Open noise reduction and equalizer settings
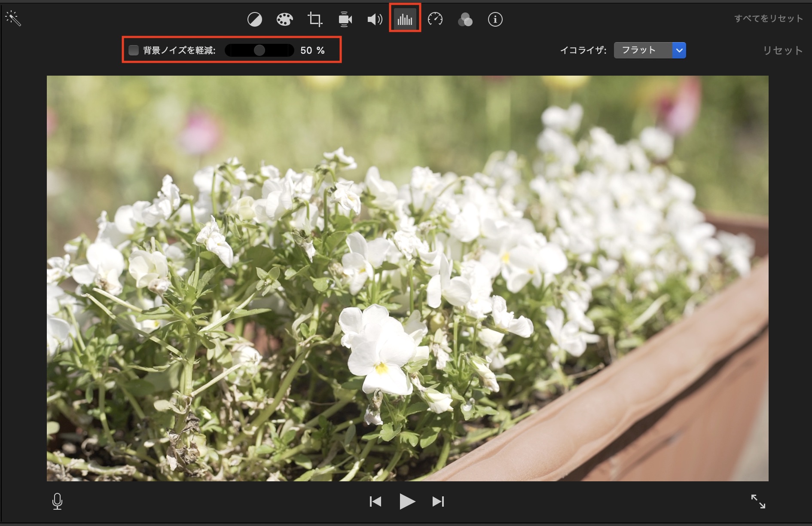This screenshot has height=526, width=812. click(x=405, y=19)
